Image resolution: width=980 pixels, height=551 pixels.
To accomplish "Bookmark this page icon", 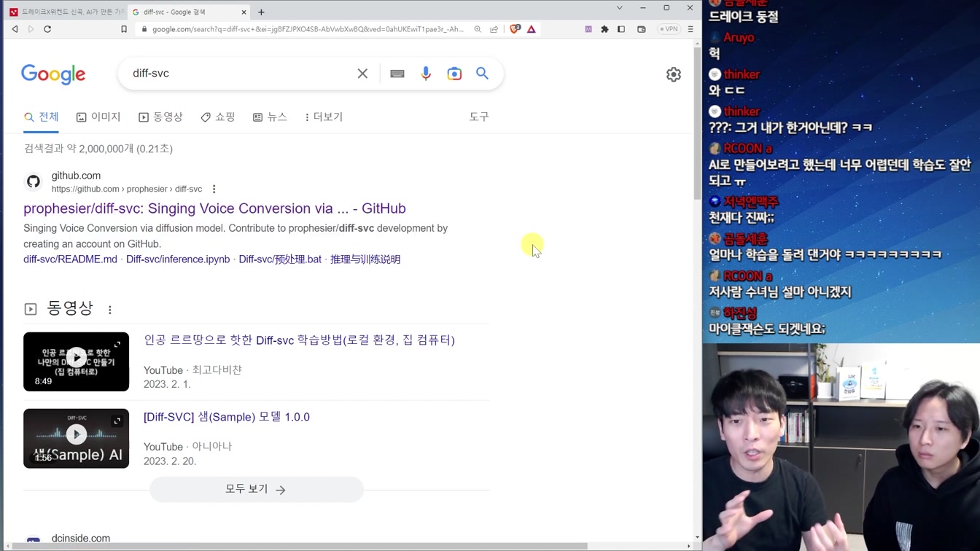I will coord(124,29).
